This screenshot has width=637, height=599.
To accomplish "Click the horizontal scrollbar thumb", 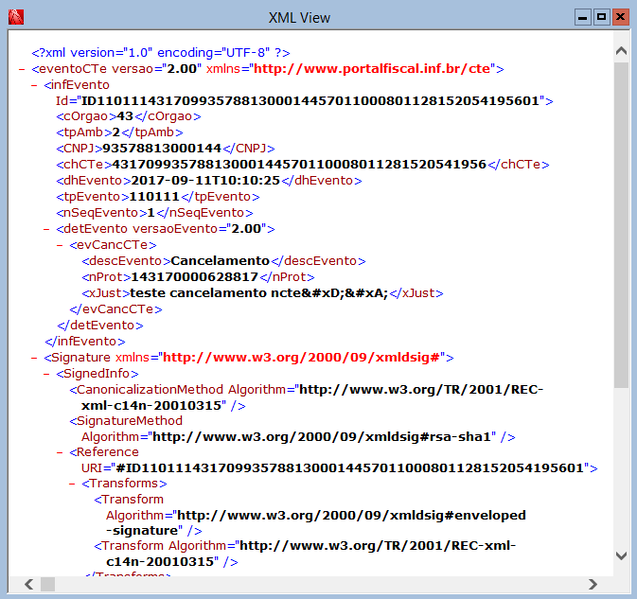I will pyautogui.click(x=48, y=584).
